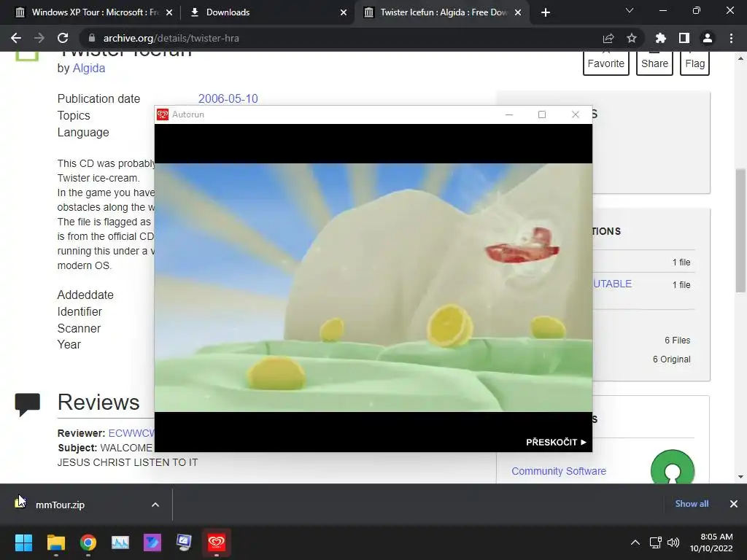Dismiss the downloads bar
The image size is (747, 560).
(734, 504)
